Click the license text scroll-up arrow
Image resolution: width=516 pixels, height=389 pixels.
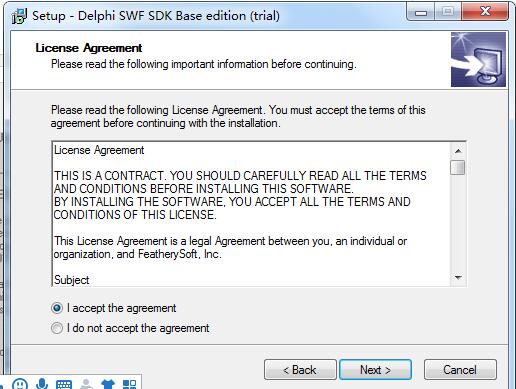point(458,151)
